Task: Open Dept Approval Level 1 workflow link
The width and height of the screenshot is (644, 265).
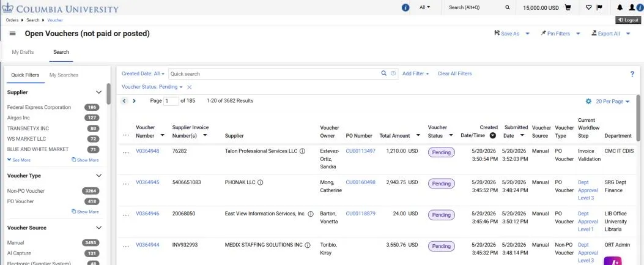Action: tap(588, 222)
